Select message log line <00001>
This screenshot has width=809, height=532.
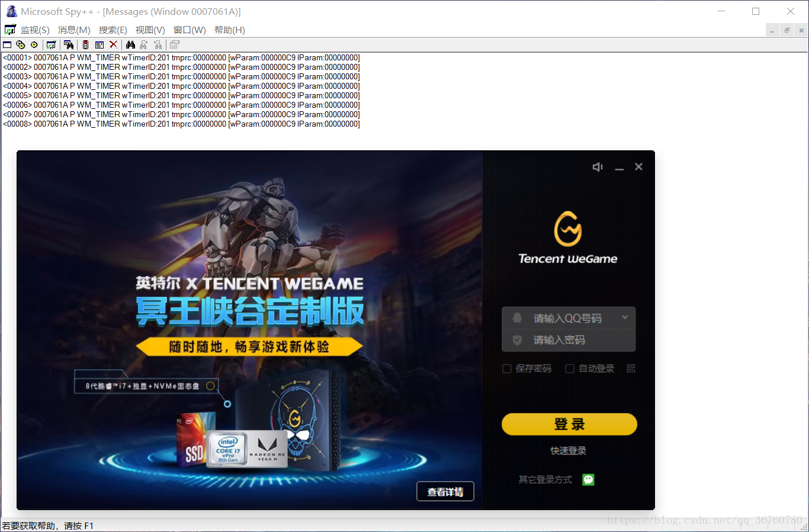181,58
